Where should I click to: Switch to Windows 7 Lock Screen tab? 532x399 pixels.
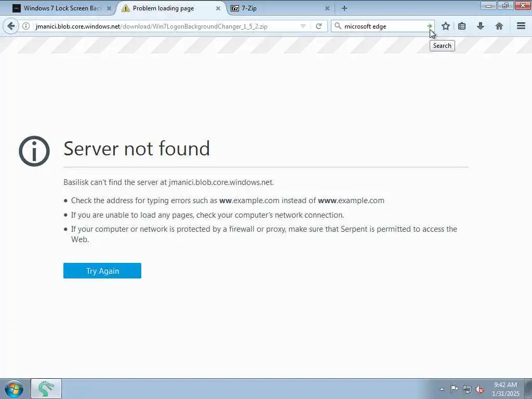[61, 8]
